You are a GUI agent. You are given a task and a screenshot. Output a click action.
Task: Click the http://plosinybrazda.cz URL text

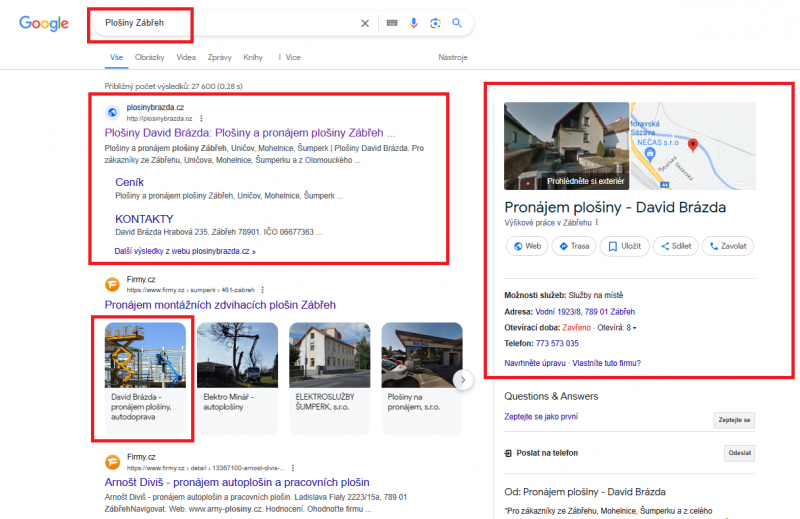(x=160, y=118)
